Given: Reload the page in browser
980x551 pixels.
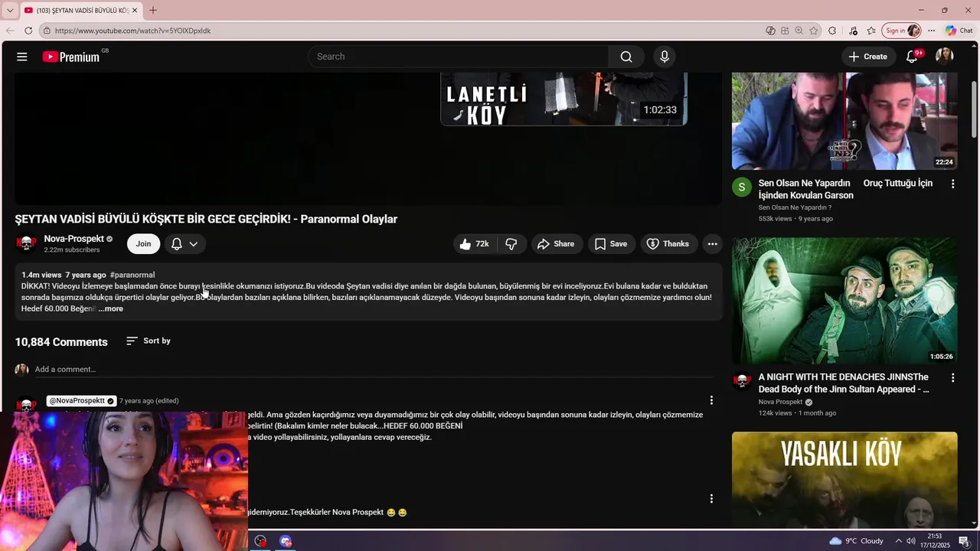Looking at the screenshot, I should (28, 31).
